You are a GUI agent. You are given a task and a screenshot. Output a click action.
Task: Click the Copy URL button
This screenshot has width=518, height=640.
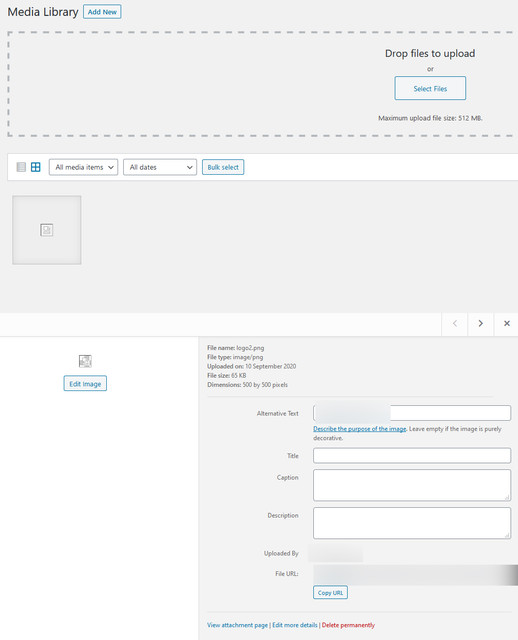330,593
